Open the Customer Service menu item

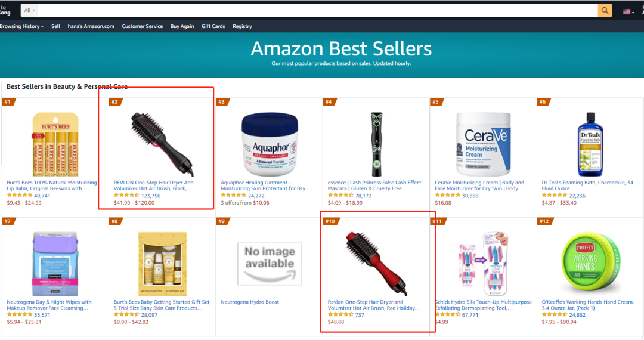142,26
